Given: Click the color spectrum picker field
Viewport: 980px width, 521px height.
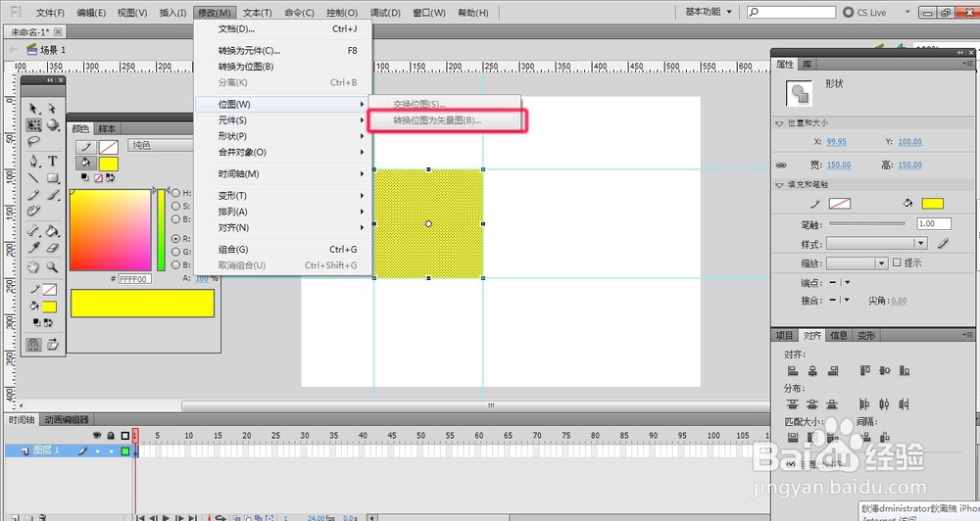Looking at the screenshot, I should tap(110, 230).
